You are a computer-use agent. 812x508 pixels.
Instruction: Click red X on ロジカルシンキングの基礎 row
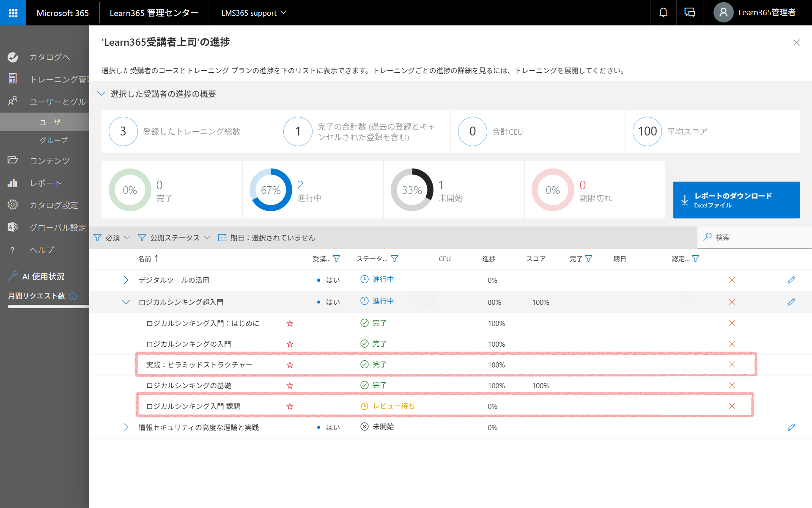[x=732, y=386]
